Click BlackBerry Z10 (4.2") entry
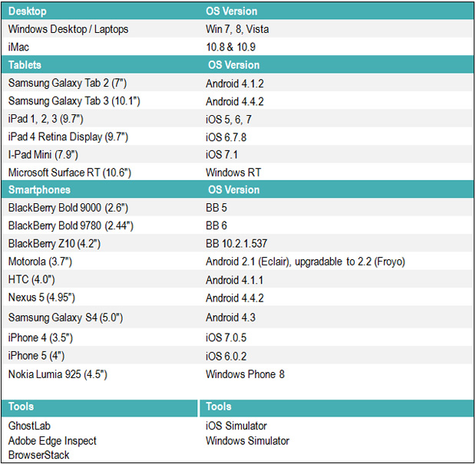 pyautogui.click(x=54, y=244)
